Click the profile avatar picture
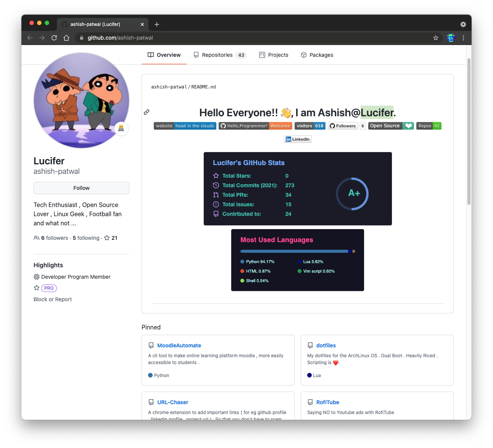The height and width of the screenshot is (448, 493). point(81,100)
